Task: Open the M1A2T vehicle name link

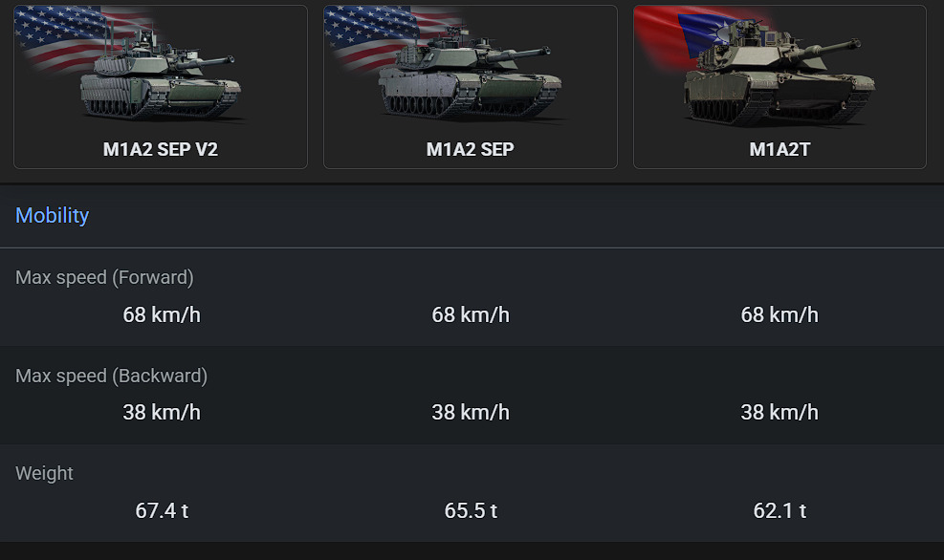Action: [x=779, y=150]
